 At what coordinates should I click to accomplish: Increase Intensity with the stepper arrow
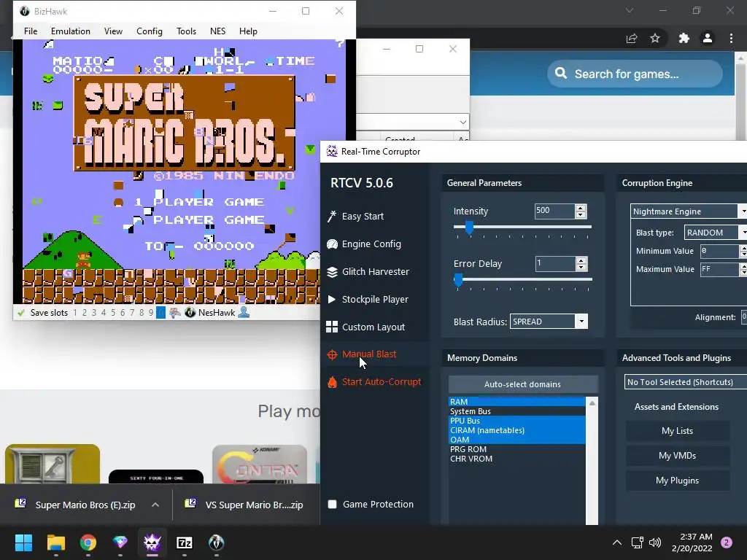click(581, 208)
